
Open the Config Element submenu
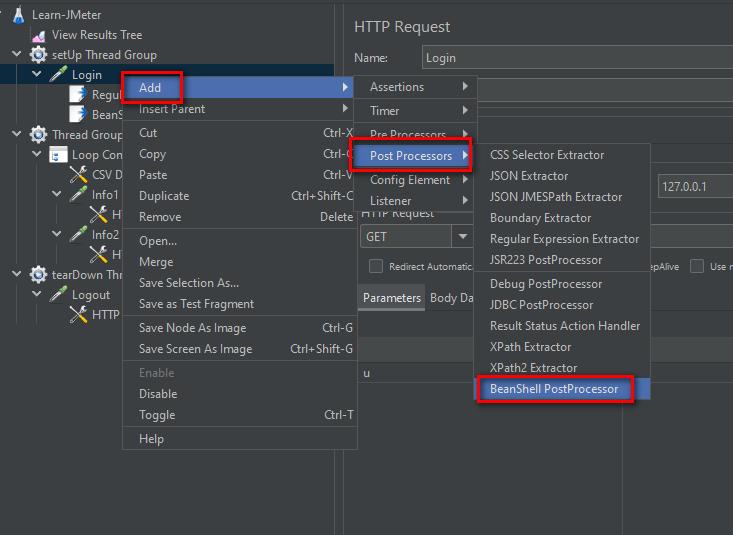click(416, 180)
